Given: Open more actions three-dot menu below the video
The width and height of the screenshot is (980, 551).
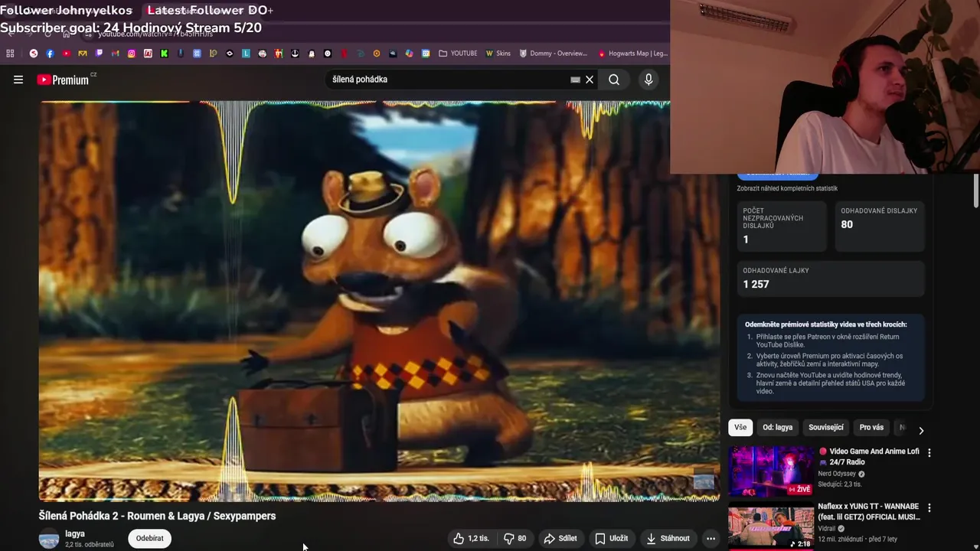Looking at the screenshot, I should pos(710,539).
